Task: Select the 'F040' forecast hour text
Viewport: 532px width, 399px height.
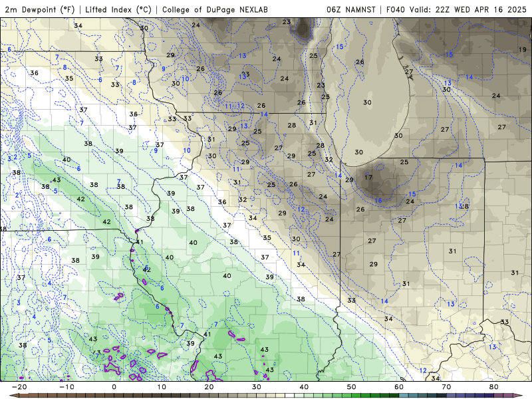Action: pyautogui.click(x=396, y=9)
